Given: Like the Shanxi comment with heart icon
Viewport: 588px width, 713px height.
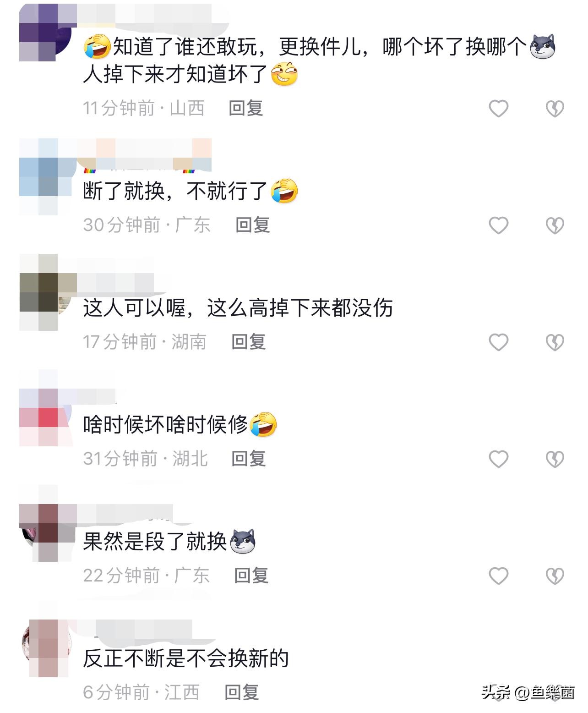Looking at the screenshot, I should tap(499, 109).
